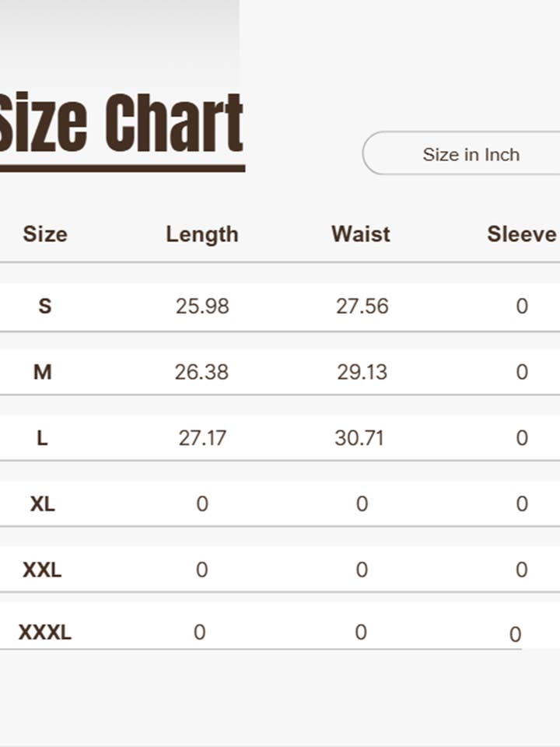Click the L size row label
Image resolution: width=560 pixels, height=747 pixels.
click(x=43, y=438)
